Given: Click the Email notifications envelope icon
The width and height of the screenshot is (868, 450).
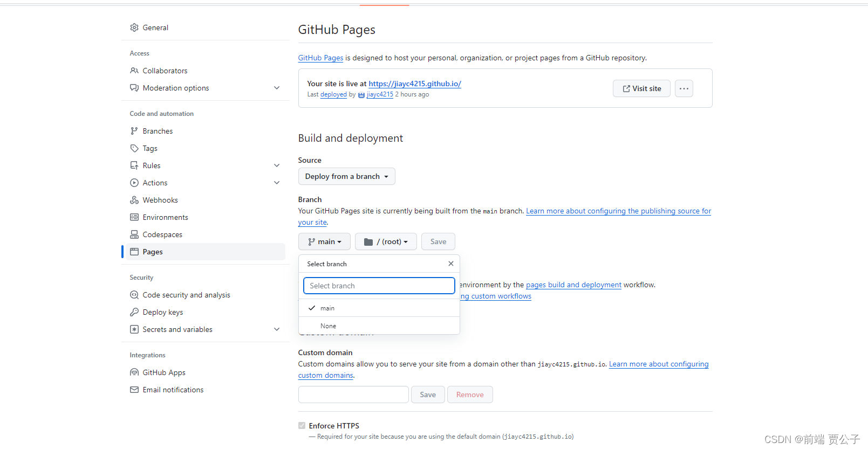Looking at the screenshot, I should (134, 390).
